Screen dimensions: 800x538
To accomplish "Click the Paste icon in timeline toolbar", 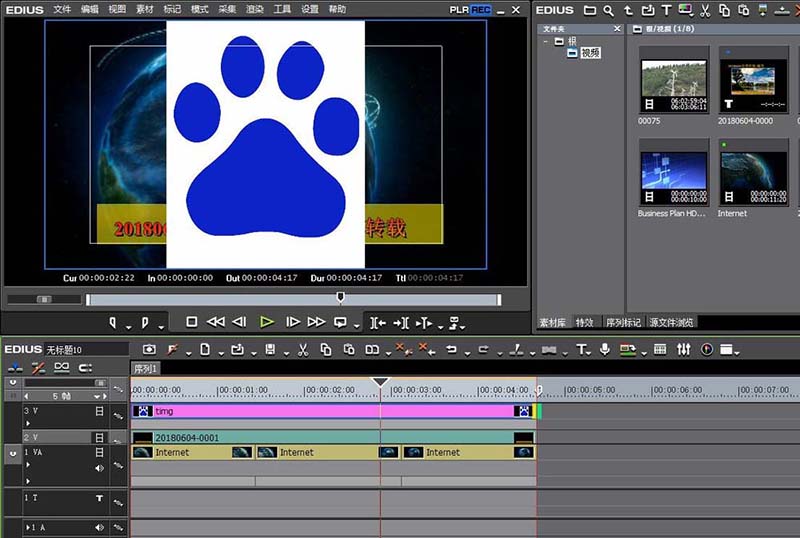I will 349,349.
